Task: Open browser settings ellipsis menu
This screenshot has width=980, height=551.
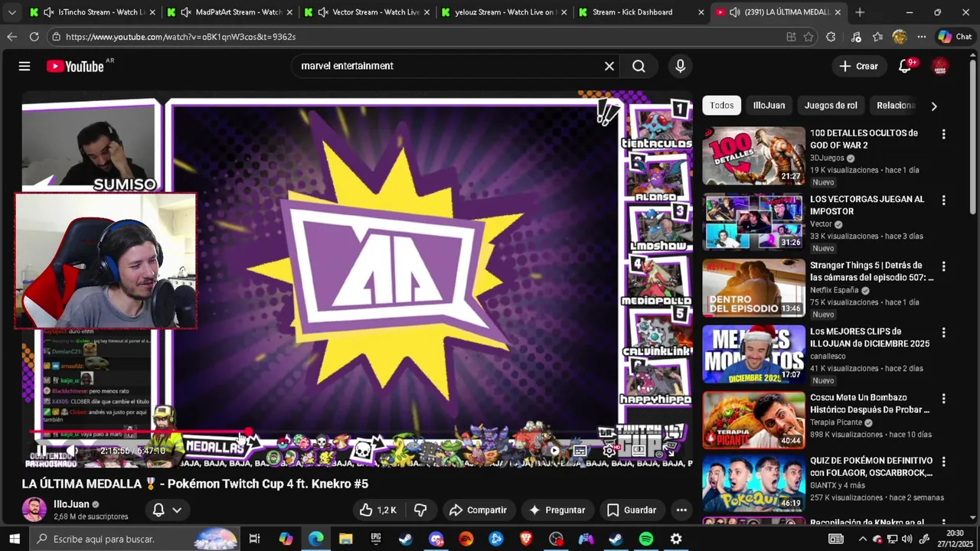Action: [922, 37]
